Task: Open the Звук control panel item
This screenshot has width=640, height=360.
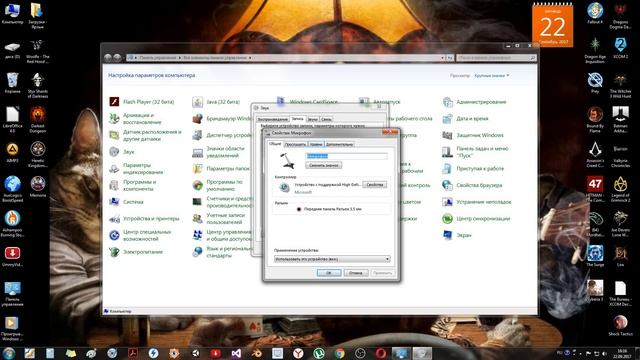Action: (122, 151)
